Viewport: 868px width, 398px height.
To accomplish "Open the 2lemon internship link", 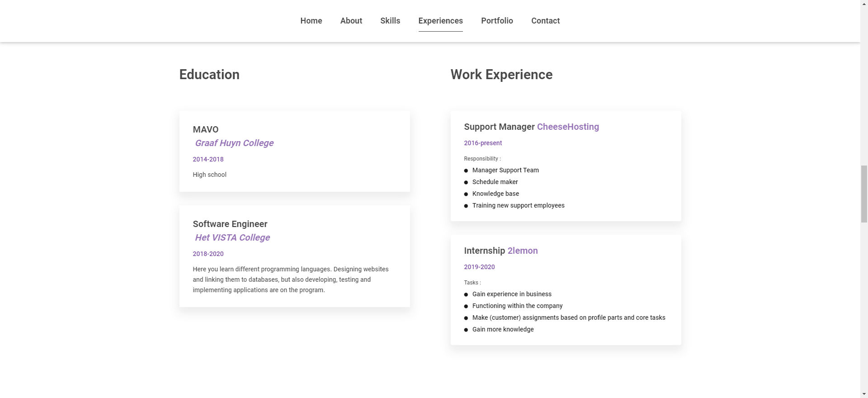I will click(523, 251).
